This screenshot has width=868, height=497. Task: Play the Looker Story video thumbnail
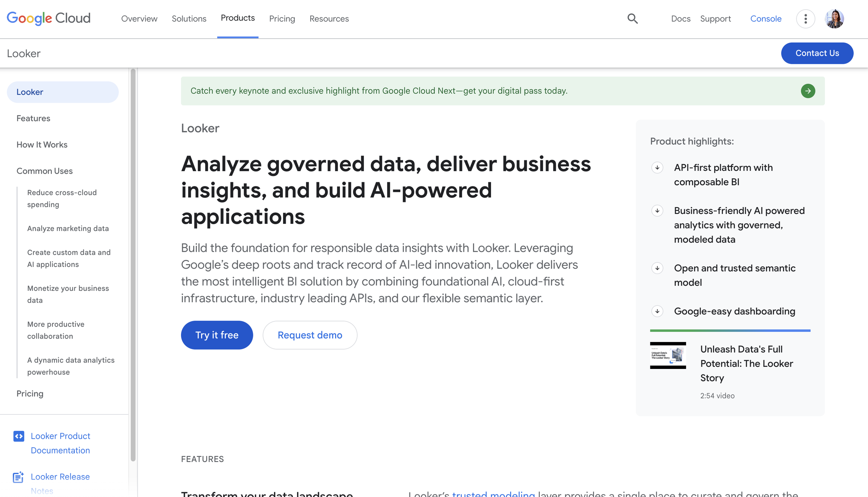(x=668, y=355)
